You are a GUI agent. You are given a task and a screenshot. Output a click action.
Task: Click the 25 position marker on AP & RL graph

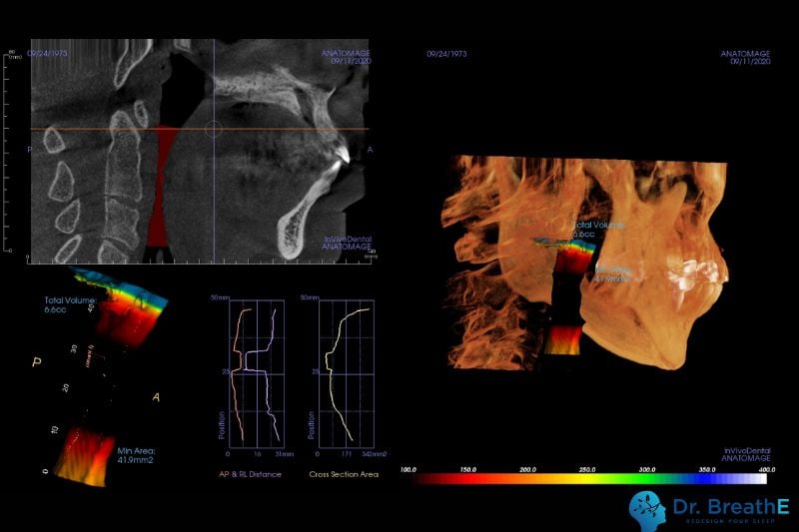228,372
